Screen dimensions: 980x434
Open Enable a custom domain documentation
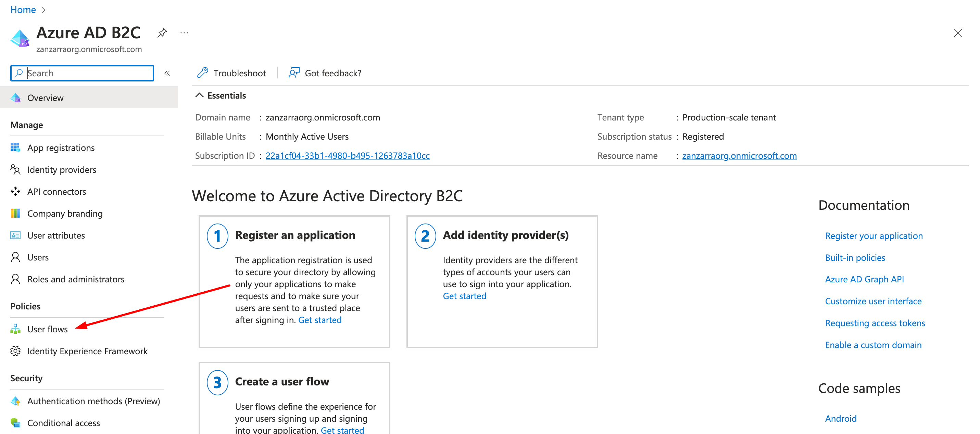pos(873,345)
